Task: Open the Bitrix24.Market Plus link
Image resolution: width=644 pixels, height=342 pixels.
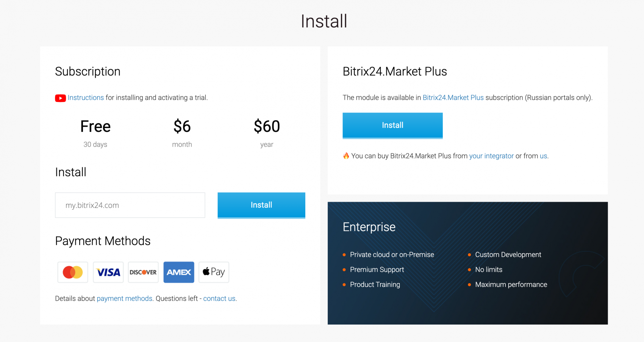Action: [453, 97]
